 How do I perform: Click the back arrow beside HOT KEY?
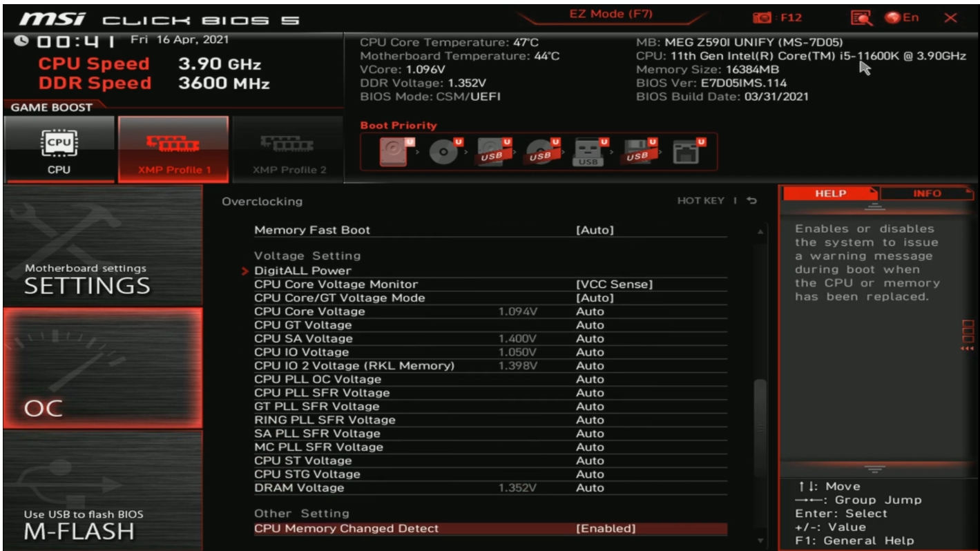point(751,201)
